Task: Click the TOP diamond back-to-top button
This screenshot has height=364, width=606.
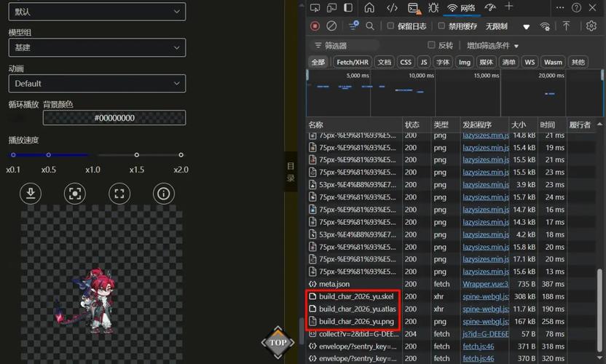Action: click(278, 342)
